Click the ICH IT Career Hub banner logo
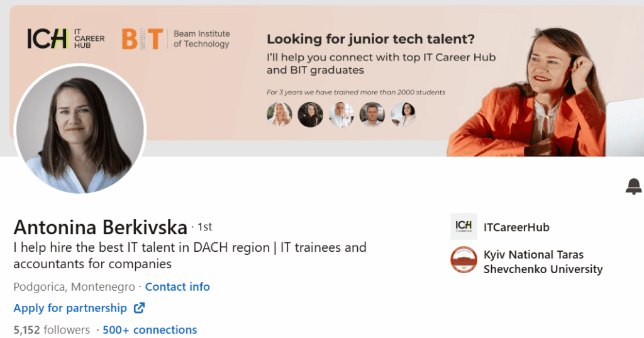Image resolution: width=644 pixels, height=338 pixels. (x=65, y=39)
